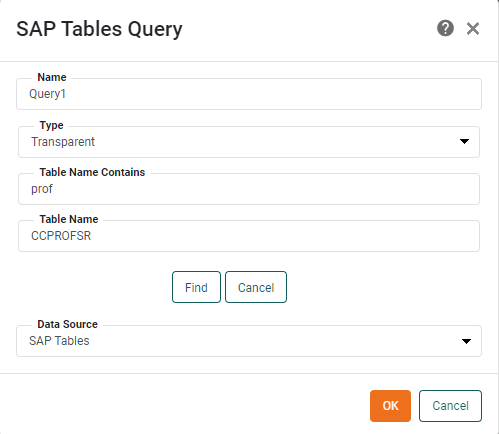Click the Find button
Screen dimensions: 499x434
196,287
